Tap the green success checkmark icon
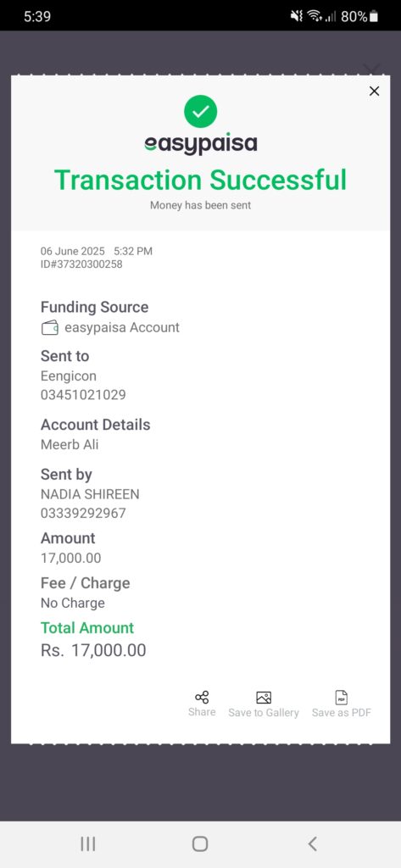This screenshot has height=868, width=401. pyautogui.click(x=200, y=111)
